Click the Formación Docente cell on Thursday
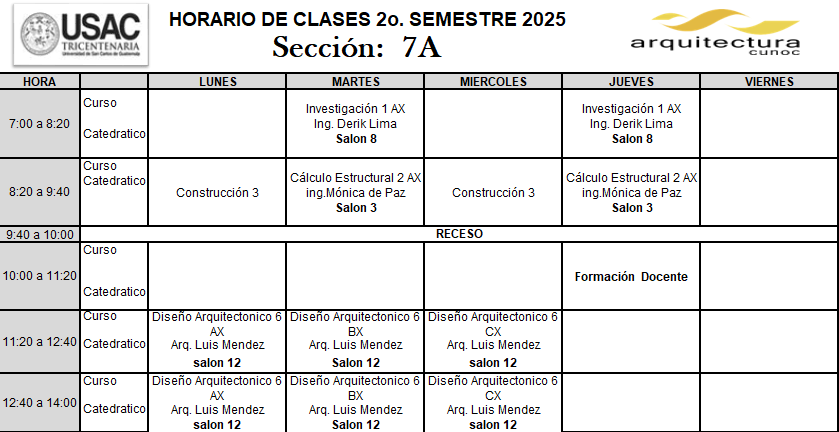Image resolution: width=839 pixels, height=432 pixels. (631, 276)
